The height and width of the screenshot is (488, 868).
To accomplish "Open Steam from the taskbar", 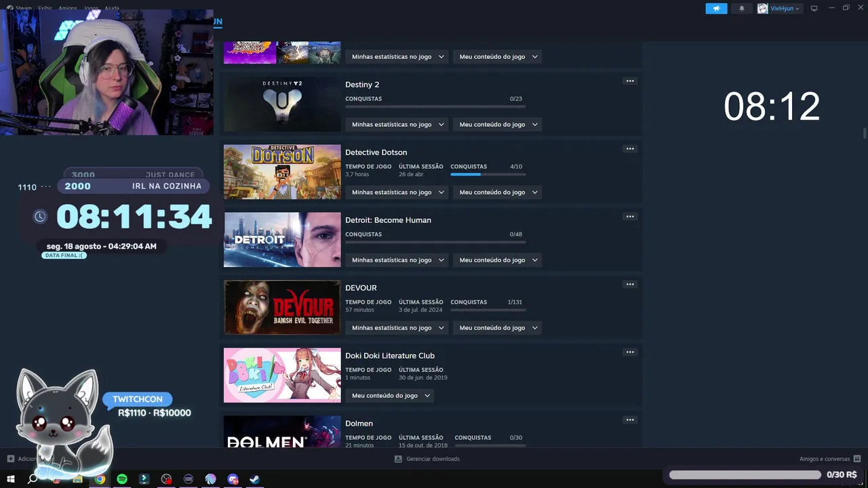I will pos(254,479).
